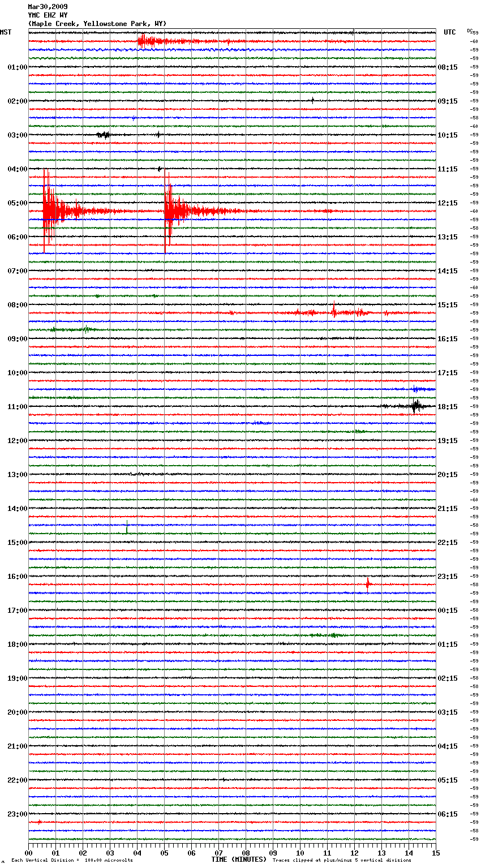Click the 18:15 UTC time label

point(448,407)
